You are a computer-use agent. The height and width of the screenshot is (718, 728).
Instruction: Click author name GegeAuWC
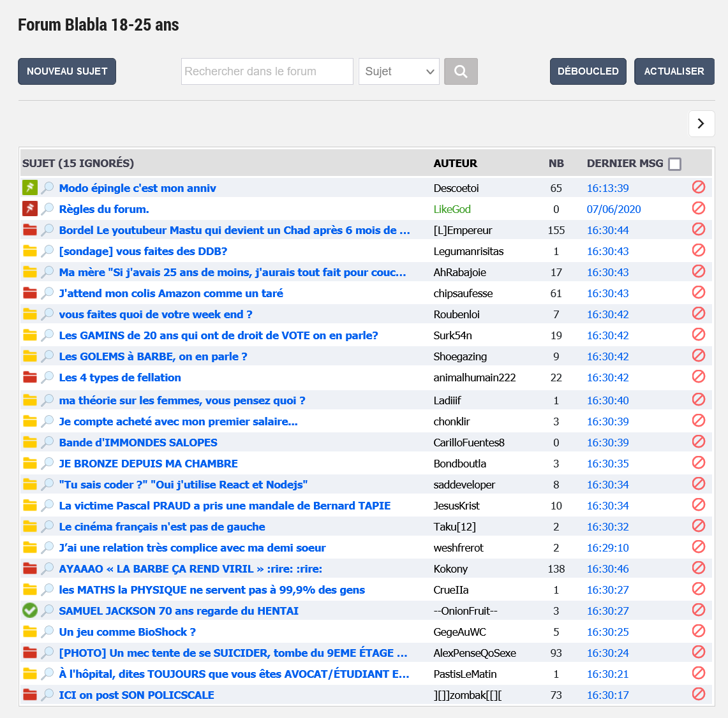coord(460,632)
